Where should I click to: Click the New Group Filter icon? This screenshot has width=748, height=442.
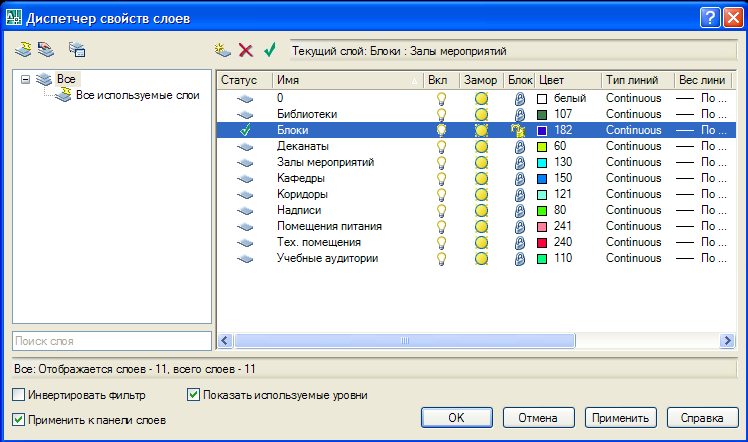click(46, 49)
